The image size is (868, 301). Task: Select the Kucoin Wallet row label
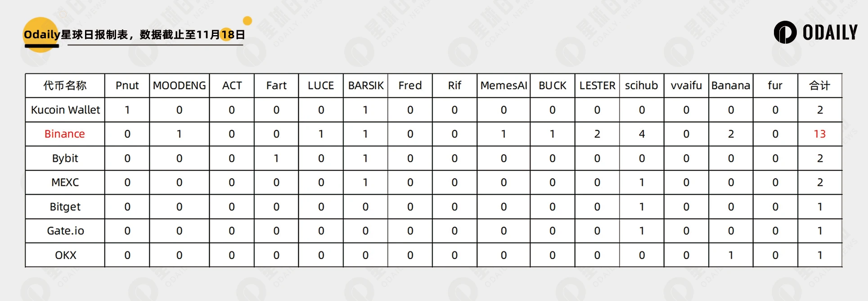(x=65, y=110)
